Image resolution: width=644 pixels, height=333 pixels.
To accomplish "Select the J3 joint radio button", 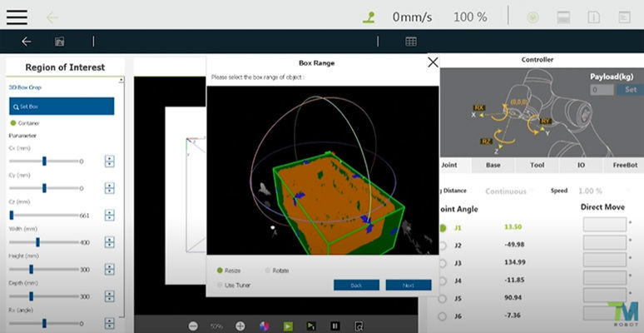I will click(x=443, y=263).
